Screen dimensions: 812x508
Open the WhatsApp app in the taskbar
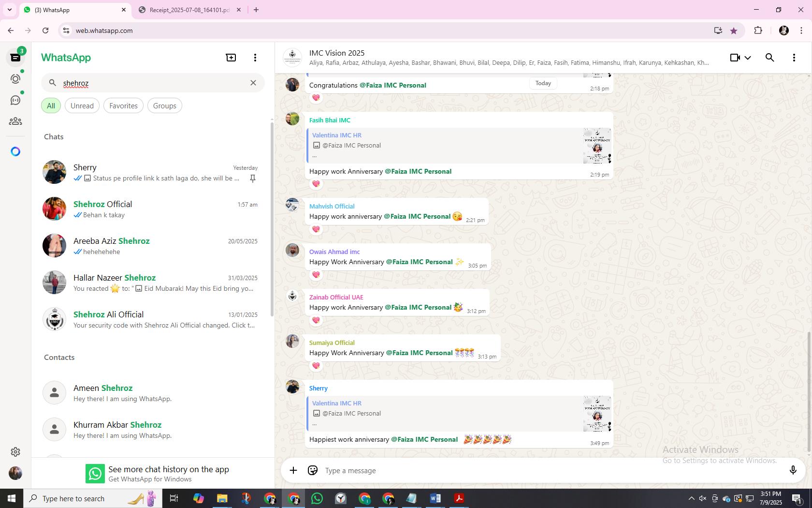pyautogui.click(x=317, y=498)
